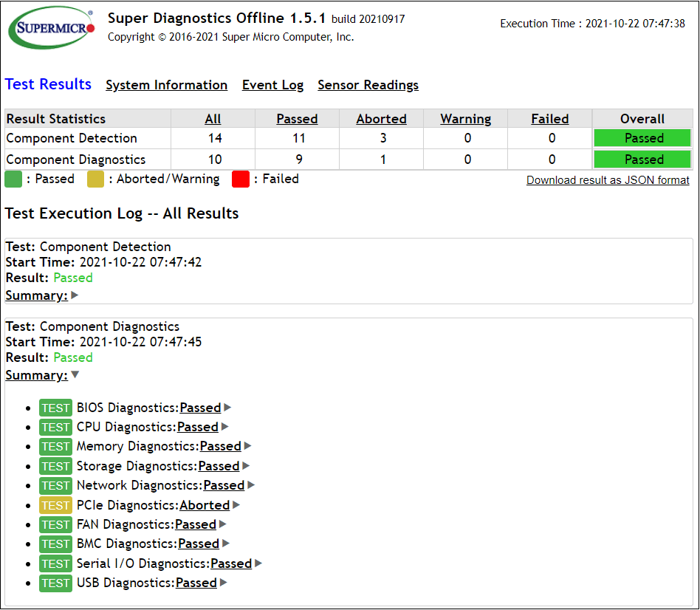Expand Serial I/O Diagnostics details arrow
The height and width of the screenshot is (610, 700).
(x=258, y=563)
